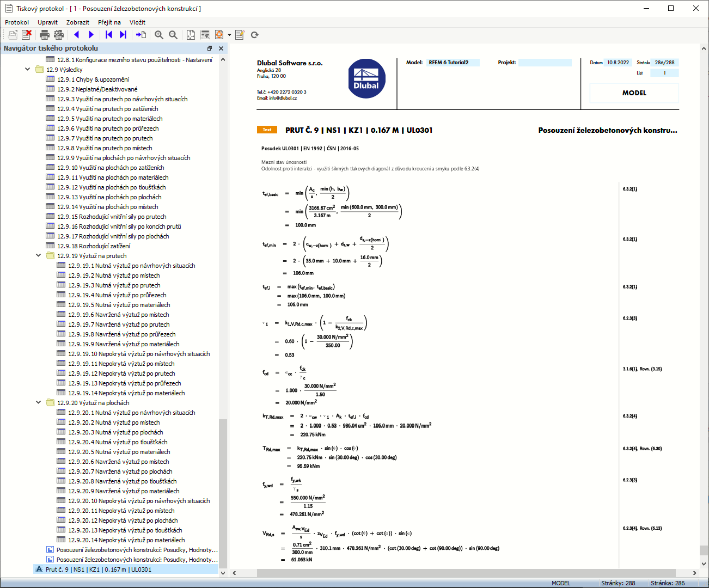Click the edit protocol pencil icon
Viewport: 709px width, 588px height.
(x=240, y=35)
